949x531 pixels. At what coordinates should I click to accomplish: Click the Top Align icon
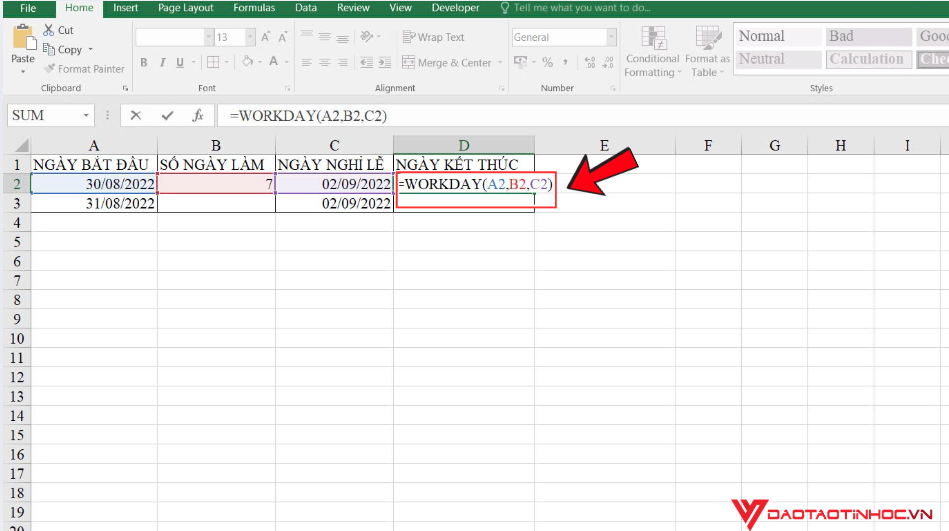point(307,35)
